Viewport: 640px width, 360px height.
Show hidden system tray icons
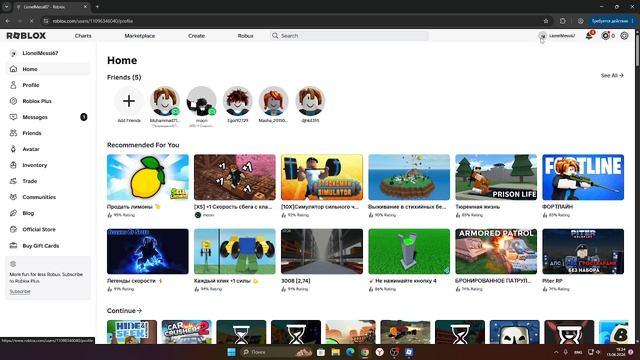pyautogui.click(x=556, y=352)
